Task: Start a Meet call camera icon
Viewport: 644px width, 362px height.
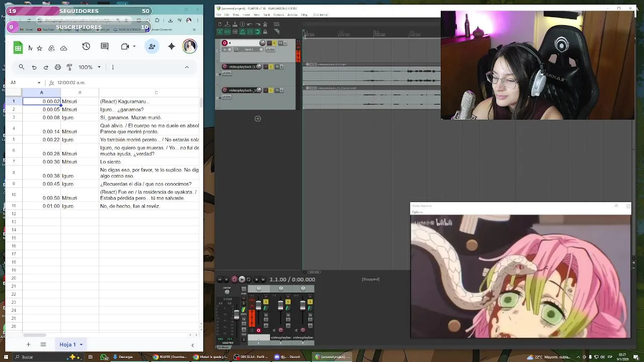Action: tap(125, 46)
